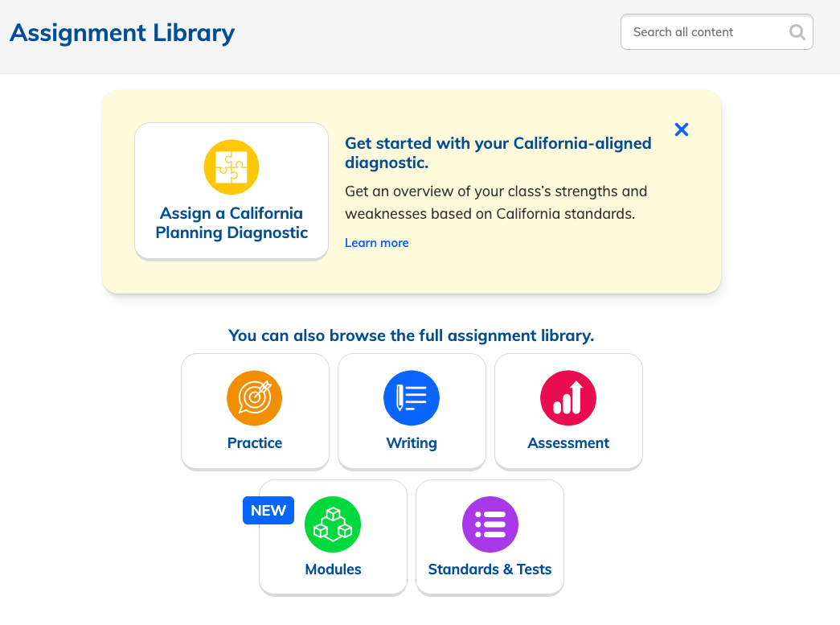Click the NEW badge next to Modules
The height and width of the screenshot is (625, 840).
(268, 510)
